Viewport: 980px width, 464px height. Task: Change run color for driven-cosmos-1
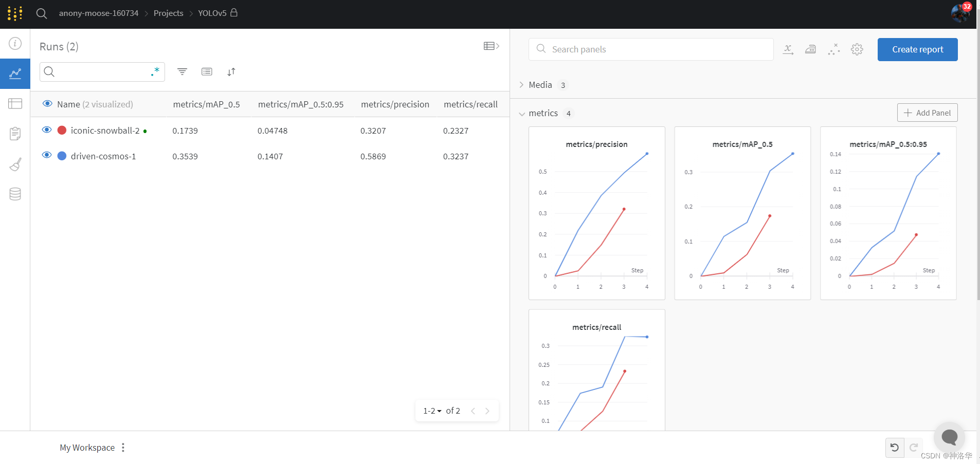pyautogui.click(x=61, y=156)
